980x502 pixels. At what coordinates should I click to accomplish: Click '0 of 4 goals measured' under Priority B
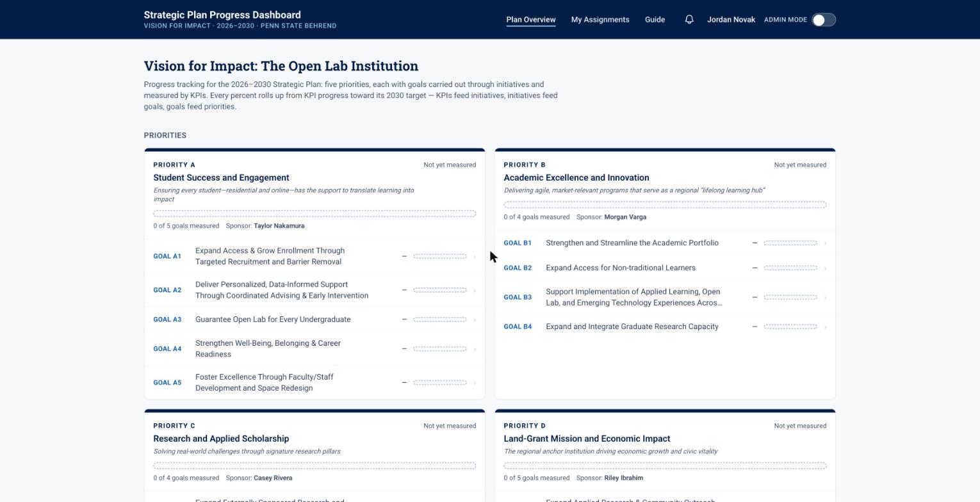click(x=537, y=217)
